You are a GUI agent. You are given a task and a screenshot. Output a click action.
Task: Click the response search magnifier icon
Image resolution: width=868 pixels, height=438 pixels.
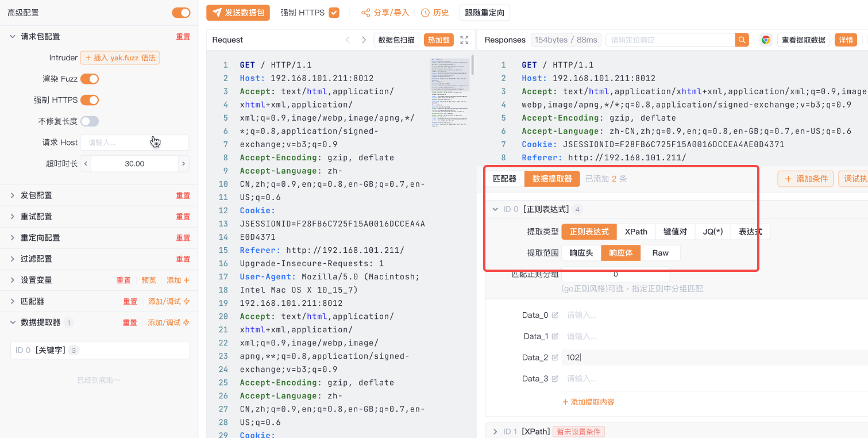[743, 40]
